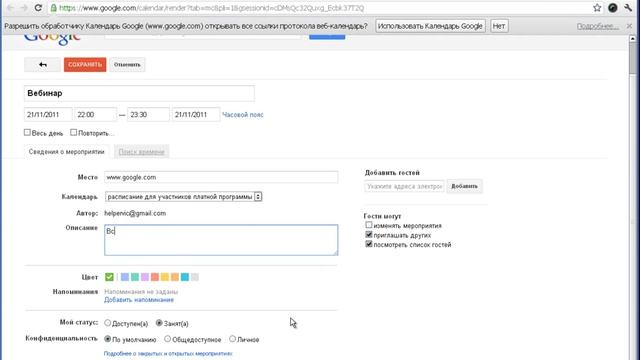Pick the orange color swatch
This screenshot has width=640, height=360.
click(175, 277)
